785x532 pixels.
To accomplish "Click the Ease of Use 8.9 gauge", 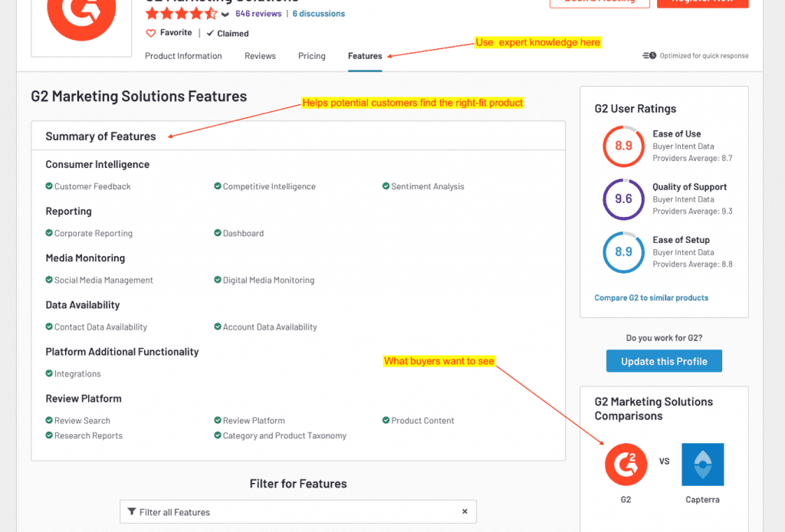I will coord(623,146).
